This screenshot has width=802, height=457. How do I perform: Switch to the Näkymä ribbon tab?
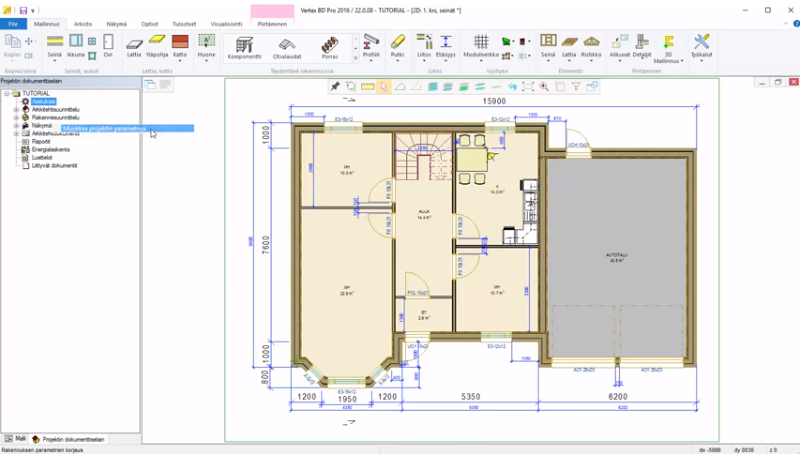point(117,23)
